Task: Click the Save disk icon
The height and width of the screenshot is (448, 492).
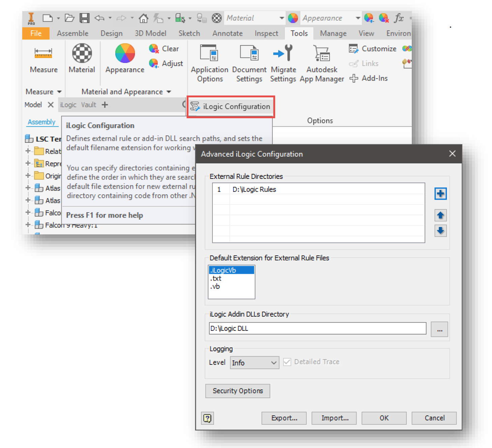Action: tap(84, 18)
